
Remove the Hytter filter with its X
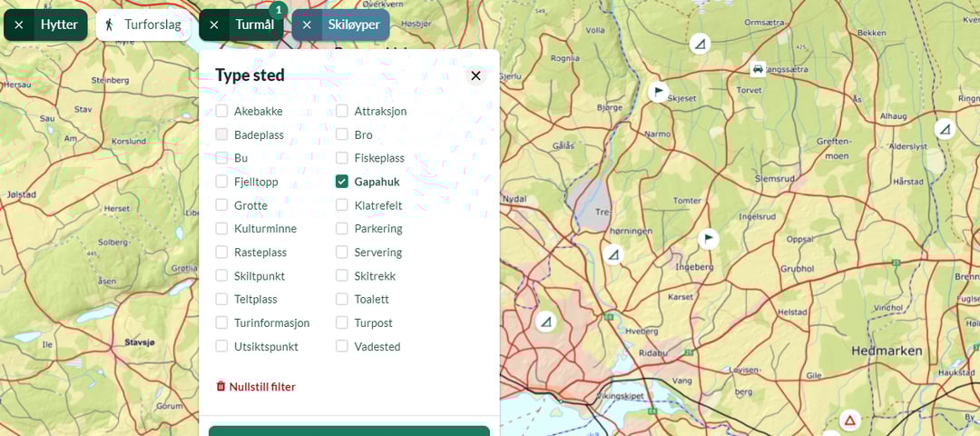(x=19, y=25)
